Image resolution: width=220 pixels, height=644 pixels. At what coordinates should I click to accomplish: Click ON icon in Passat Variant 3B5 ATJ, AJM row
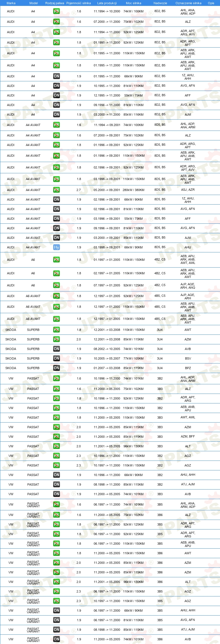(57, 630)
